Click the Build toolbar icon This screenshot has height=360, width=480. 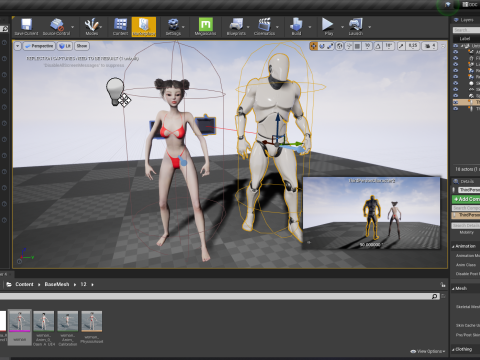296,27
